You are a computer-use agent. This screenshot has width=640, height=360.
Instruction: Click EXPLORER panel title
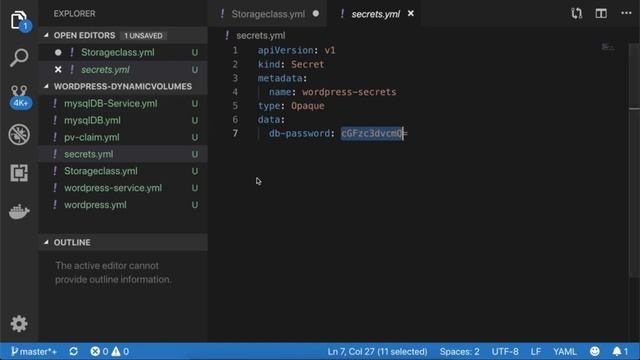pyautogui.click(x=74, y=13)
